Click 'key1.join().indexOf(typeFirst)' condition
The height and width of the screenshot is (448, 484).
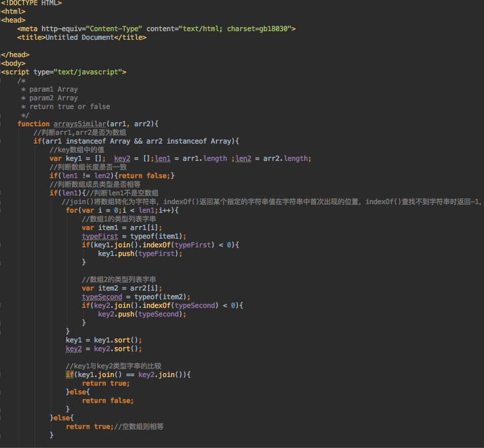pyautogui.click(x=154, y=245)
